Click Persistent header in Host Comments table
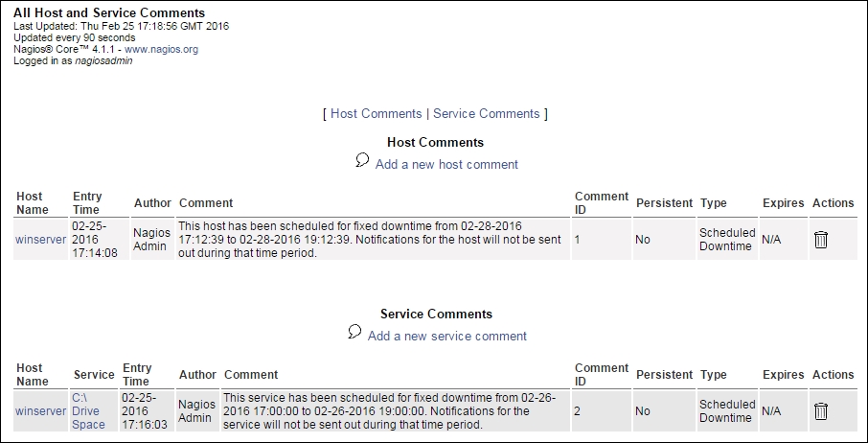 664,203
